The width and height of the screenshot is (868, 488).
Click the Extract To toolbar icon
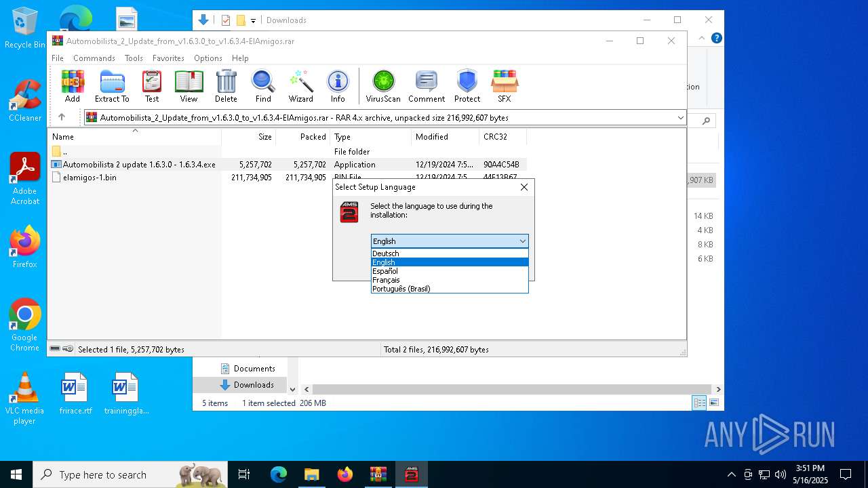click(x=112, y=86)
